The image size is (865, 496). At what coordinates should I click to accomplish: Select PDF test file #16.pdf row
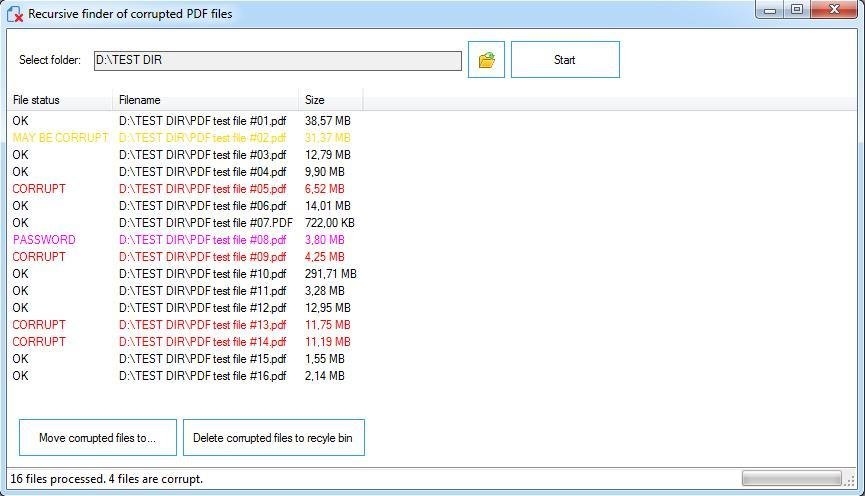202,376
